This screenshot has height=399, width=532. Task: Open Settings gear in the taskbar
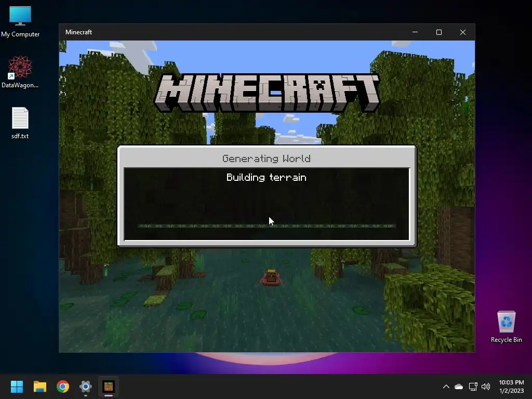(x=86, y=387)
